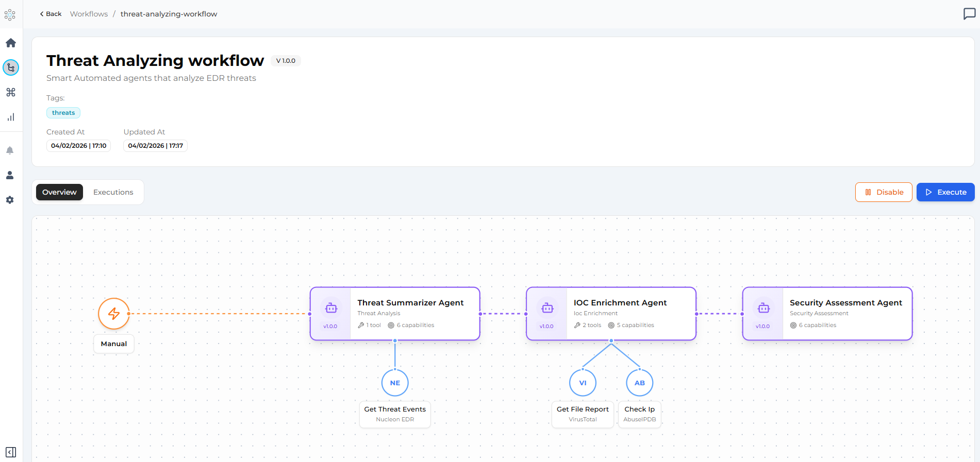This screenshot has width=980, height=462.
Task: Click Created At date value
Action: pyautogui.click(x=78, y=146)
